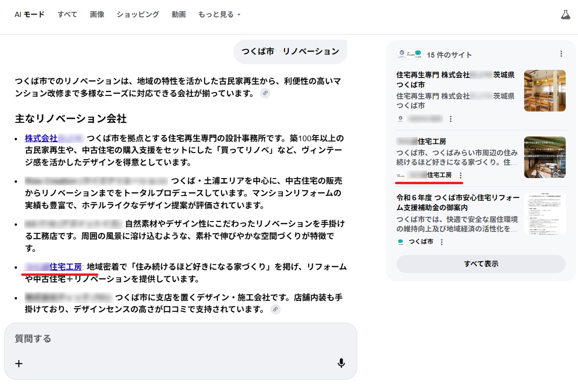Open the 動画 tab
578x392 pixels.
[179, 15]
